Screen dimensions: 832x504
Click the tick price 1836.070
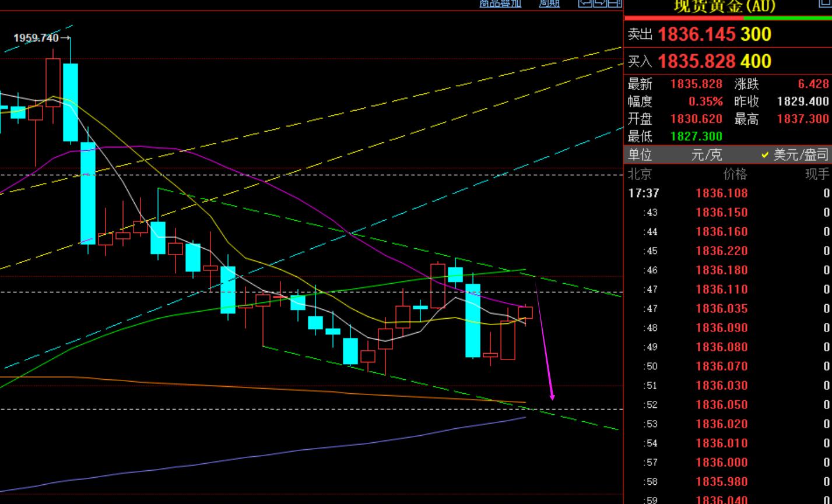pyautogui.click(x=722, y=366)
